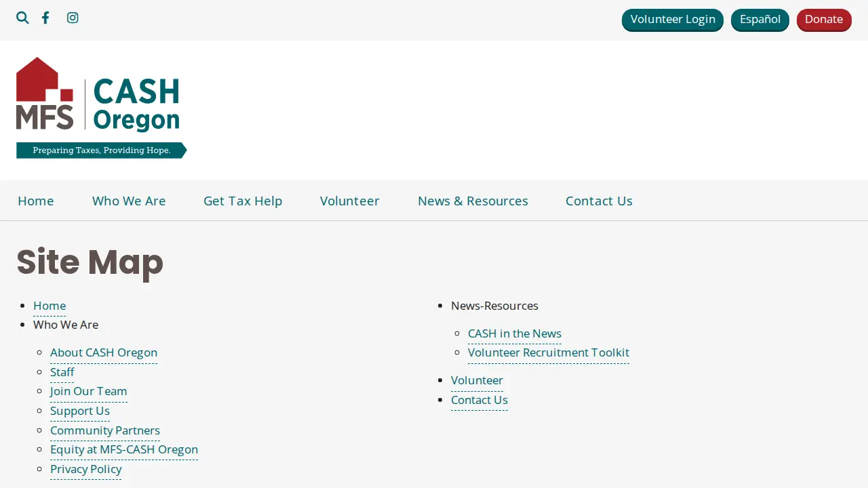
Task: Open Get Tax Help menu item
Action: coord(243,201)
